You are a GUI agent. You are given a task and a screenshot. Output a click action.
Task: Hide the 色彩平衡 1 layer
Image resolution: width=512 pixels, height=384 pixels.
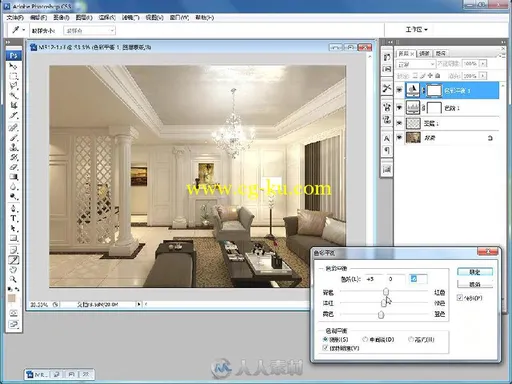[399, 90]
